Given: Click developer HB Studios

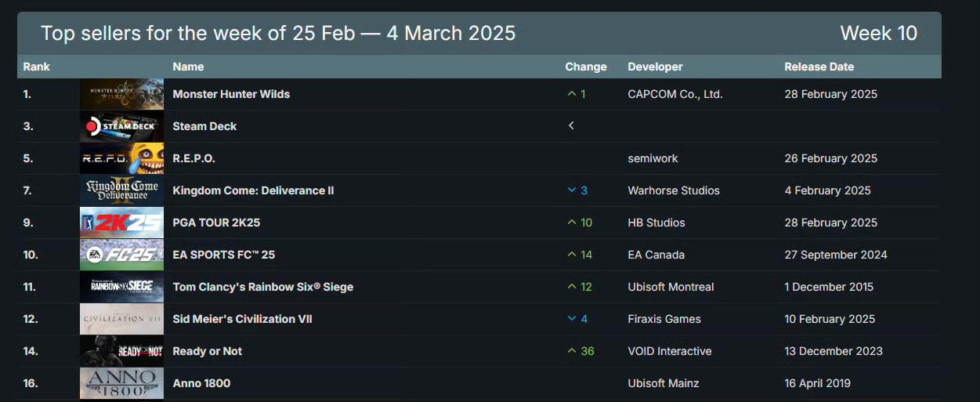Looking at the screenshot, I should coord(656,223).
